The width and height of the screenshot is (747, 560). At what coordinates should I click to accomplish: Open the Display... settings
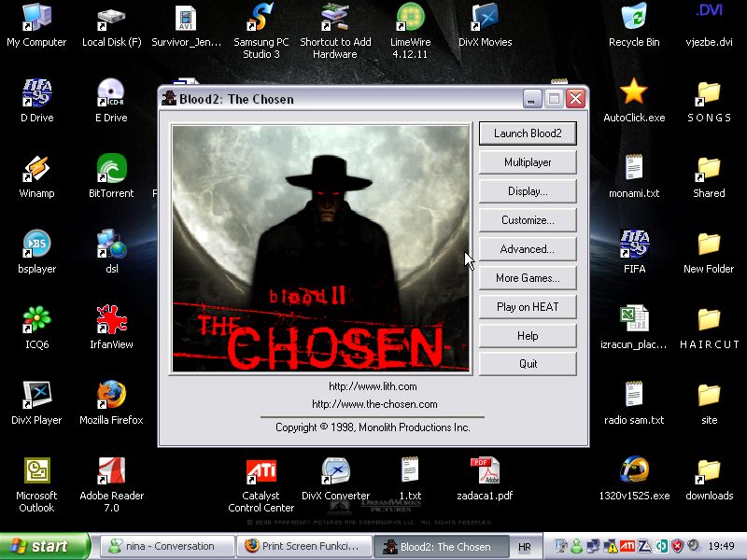tap(528, 191)
